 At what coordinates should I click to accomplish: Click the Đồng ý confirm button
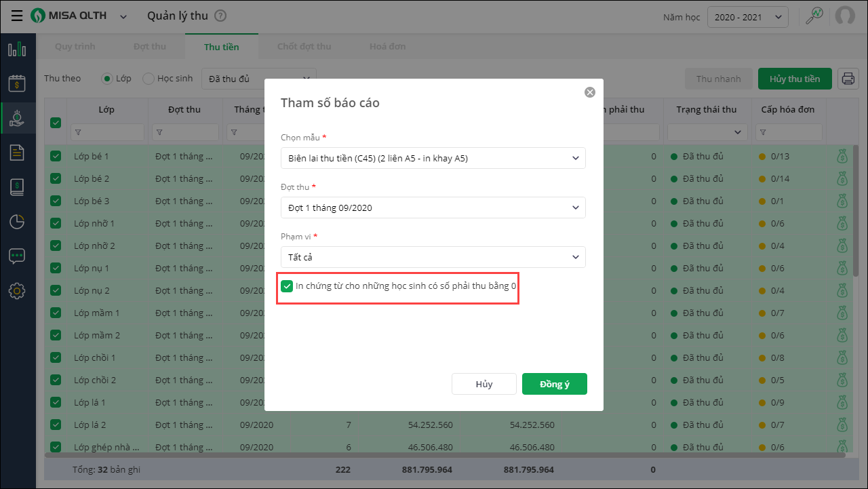point(554,384)
